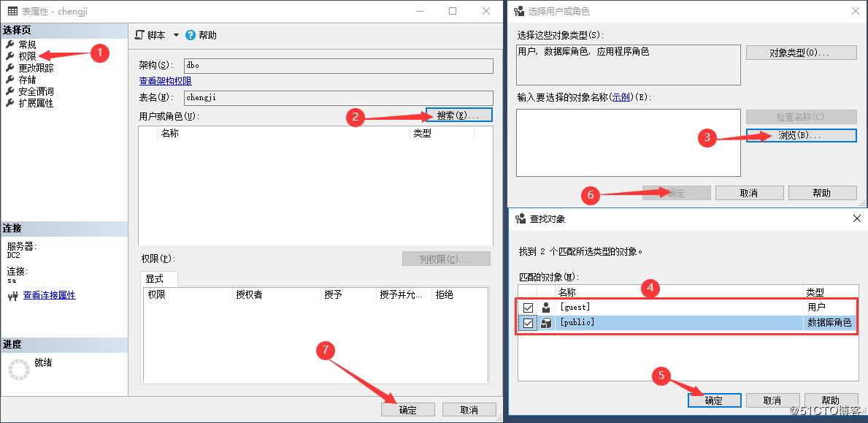The width and height of the screenshot is (868, 423).
Task: Cancel the table properties dialog with 取消
Action: coord(469,410)
